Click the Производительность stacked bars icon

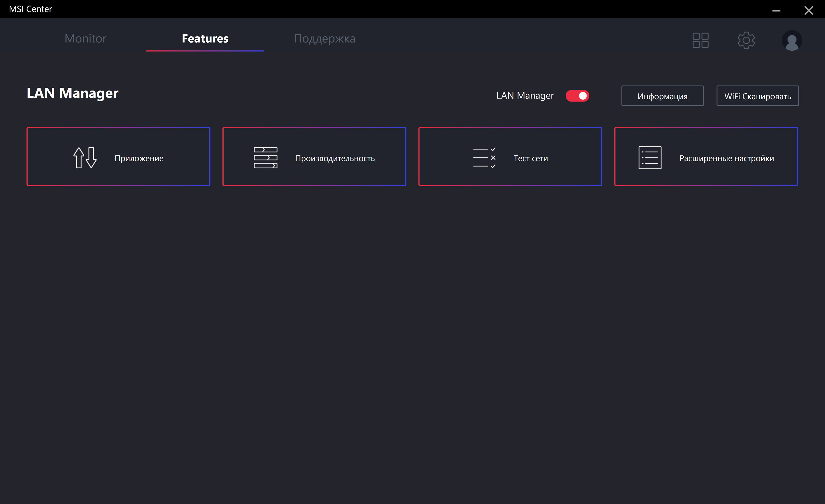(266, 157)
